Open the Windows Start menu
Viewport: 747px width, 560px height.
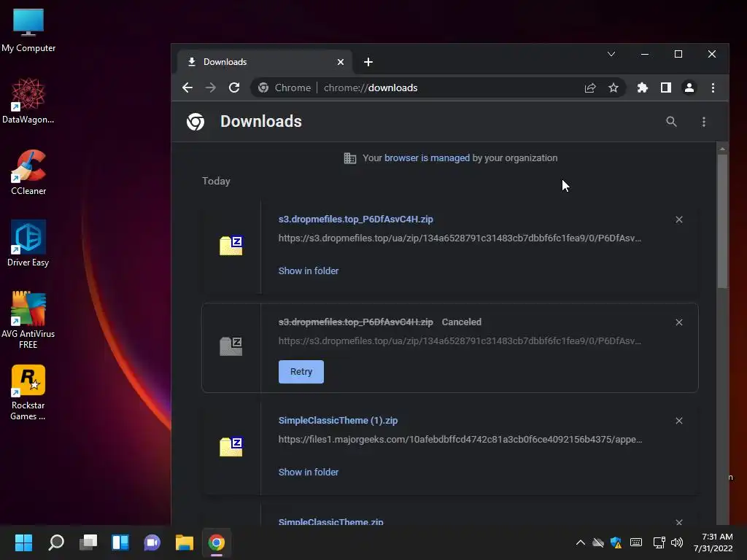pos(24,542)
